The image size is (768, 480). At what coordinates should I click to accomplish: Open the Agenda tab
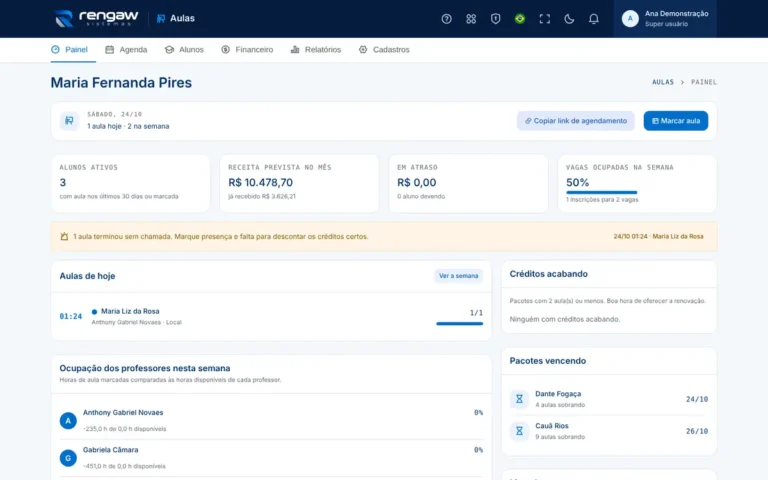pyautogui.click(x=126, y=49)
